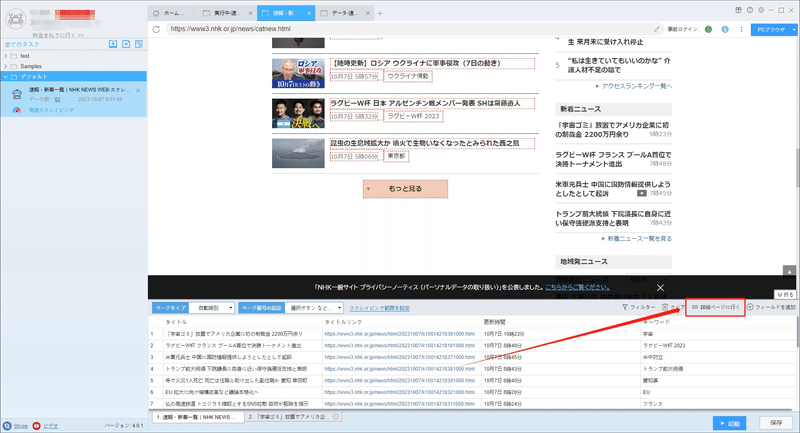Select the second 「宇宙ゴミ」 bottom step tab
The height and width of the screenshot is (433, 800).
tap(293, 417)
